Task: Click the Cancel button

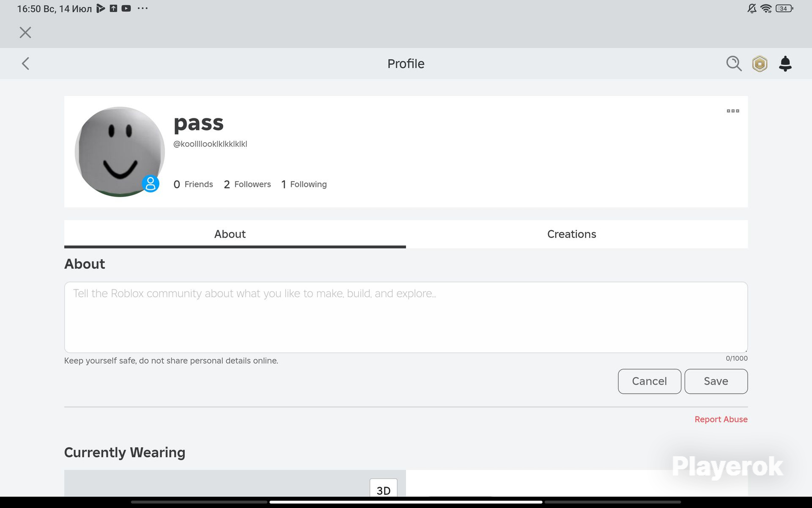Action: (650, 381)
